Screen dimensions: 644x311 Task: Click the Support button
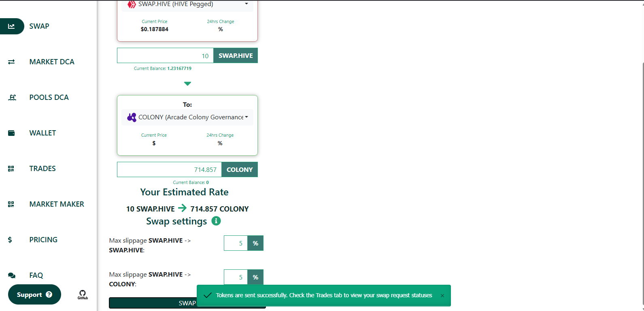[x=34, y=294]
